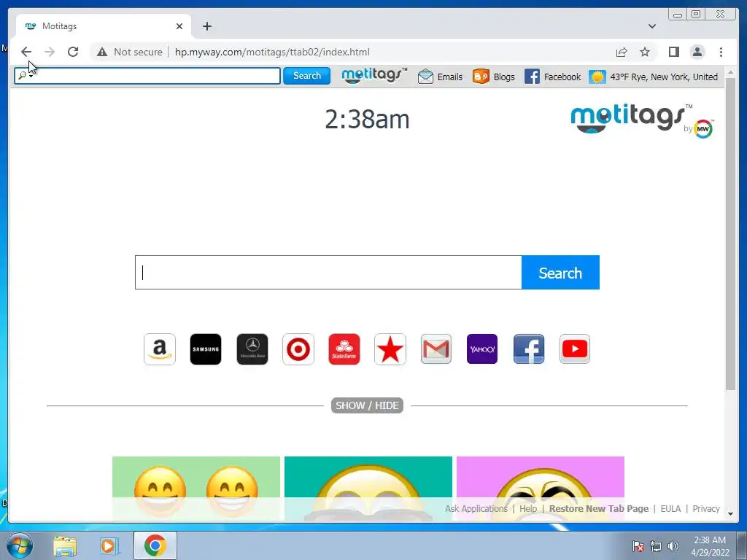Open a new tab with plus button
The image size is (747, 560).
[x=206, y=26]
